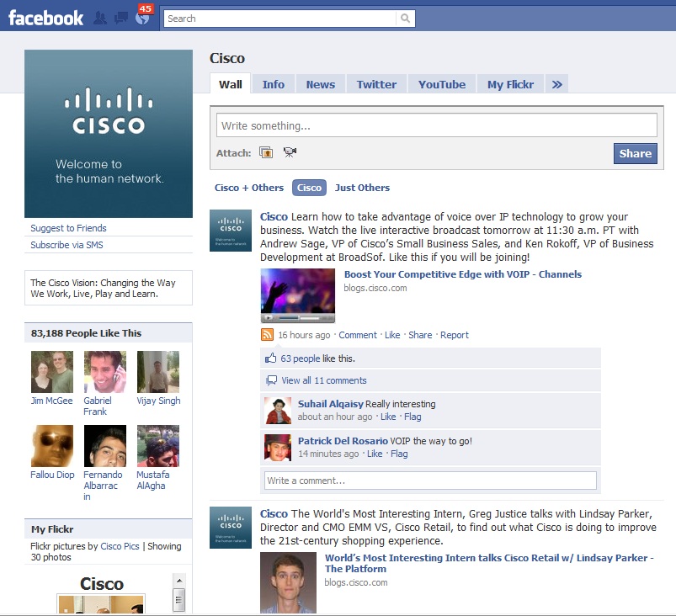Open Boost Your Competitive Edge with VOIP link
This screenshot has width=676, height=616.
463,274
